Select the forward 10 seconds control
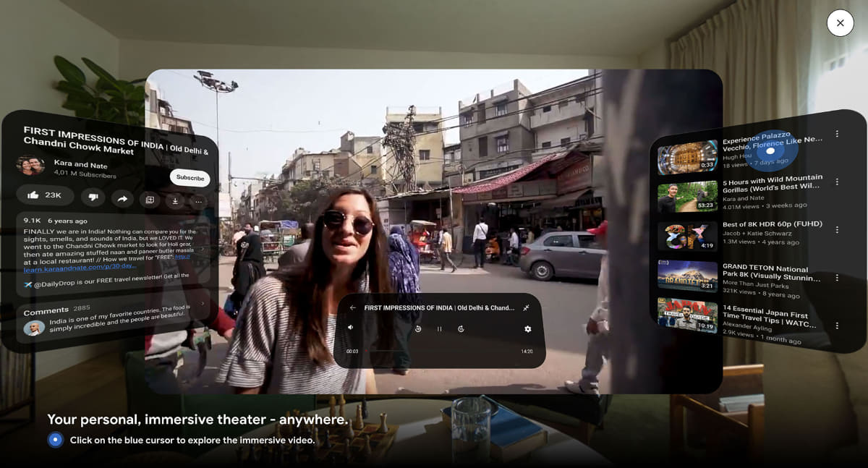This screenshot has width=868, height=468. pyautogui.click(x=460, y=330)
